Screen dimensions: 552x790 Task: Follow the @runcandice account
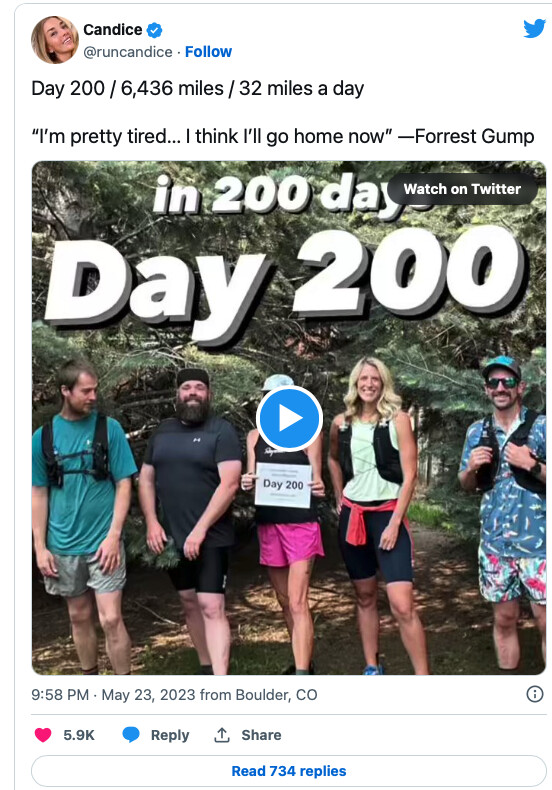[x=208, y=52]
